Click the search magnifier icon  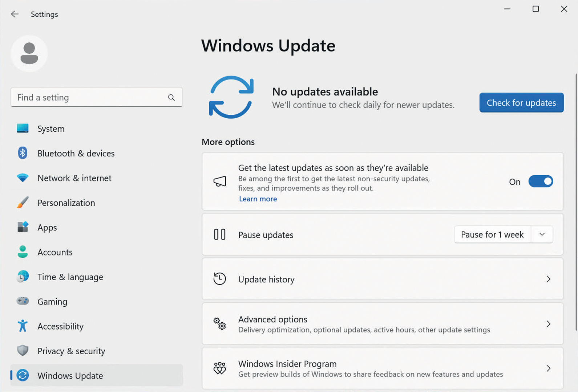click(x=171, y=97)
